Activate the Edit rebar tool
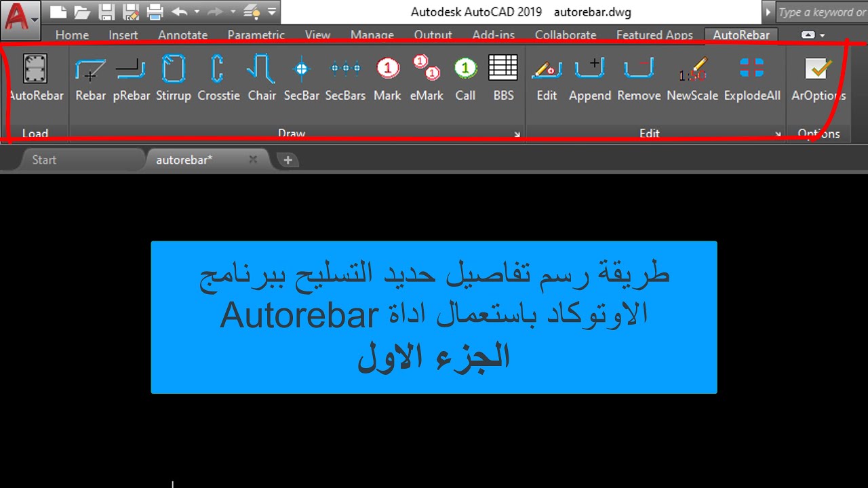This screenshot has height=488, width=868. [547, 78]
